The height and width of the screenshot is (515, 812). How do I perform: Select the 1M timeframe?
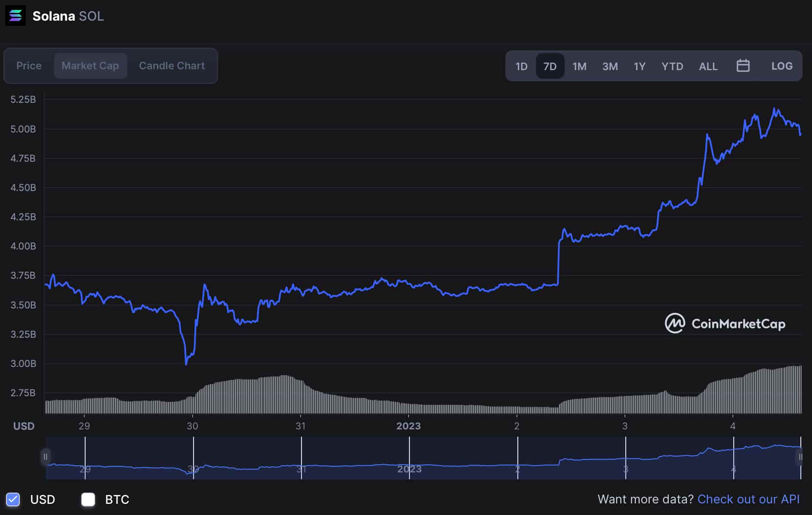pyautogui.click(x=579, y=66)
